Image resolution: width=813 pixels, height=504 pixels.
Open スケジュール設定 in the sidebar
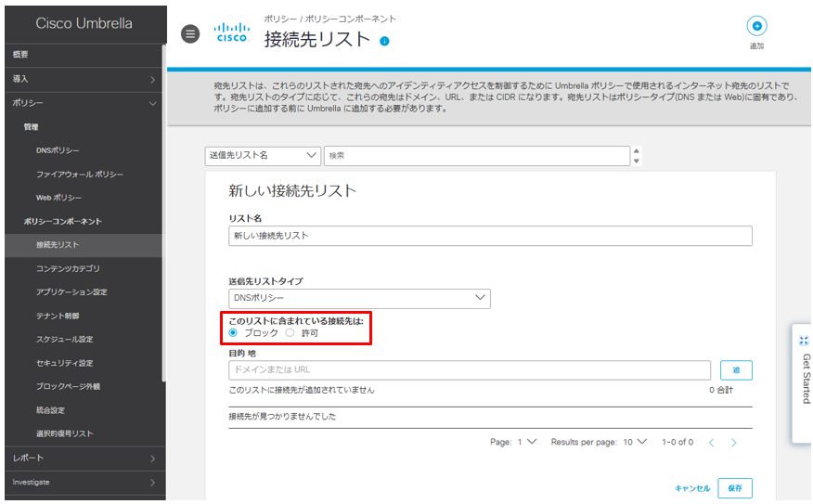tap(64, 339)
